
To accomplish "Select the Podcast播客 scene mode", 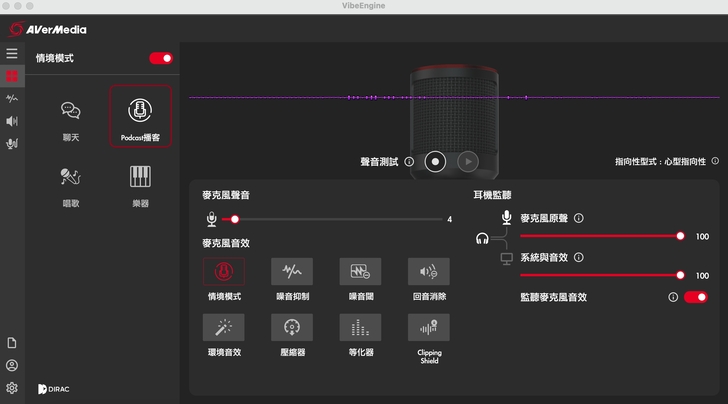I will click(140, 116).
